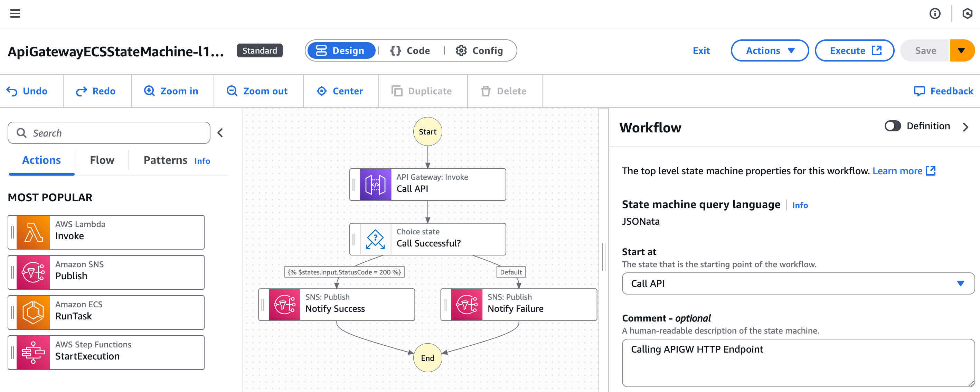The height and width of the screenshot is (392, 980).
Task: Select the Amazon ECS RunTask icon
Action: [33, 312]
